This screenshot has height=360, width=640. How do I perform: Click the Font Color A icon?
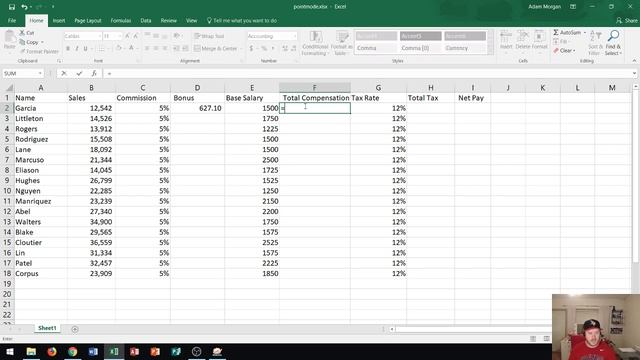131,49
